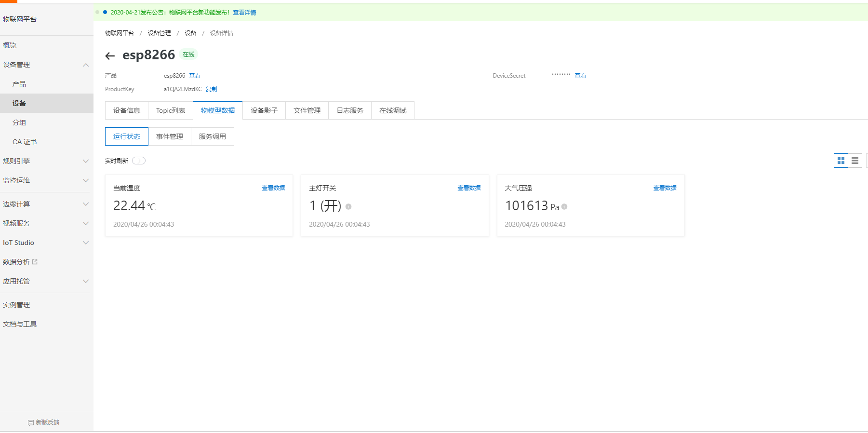Select the 事件管理 sub-tab
The width and height of the screenshot is (868, 433).
pos(170,136)
